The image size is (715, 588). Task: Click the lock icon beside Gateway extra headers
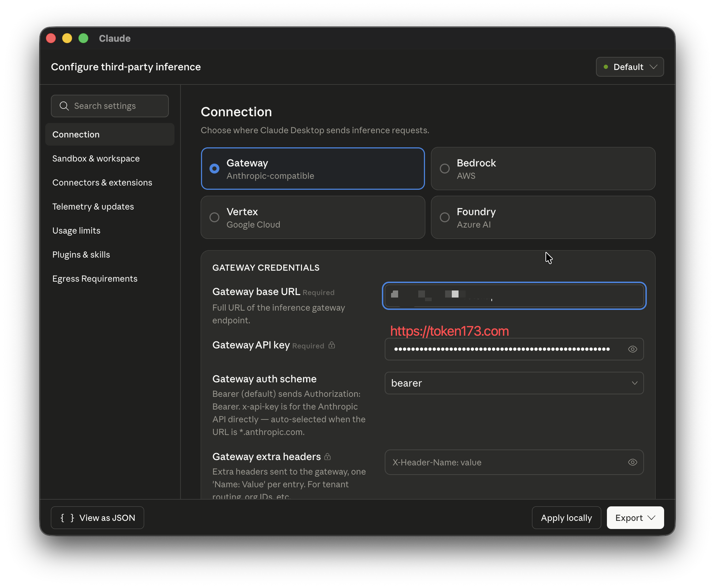327,457
